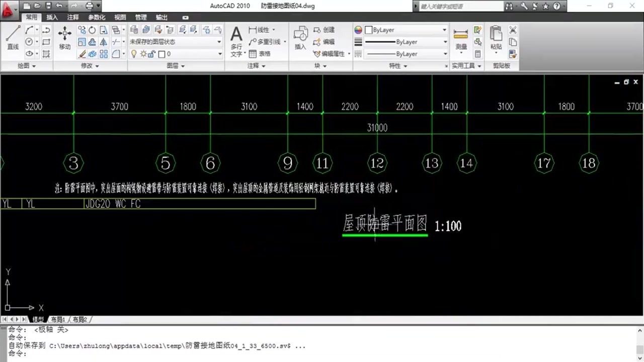Image resolution: width=644 pixels, height=362 pixels.
Task: Switch to the 参数化 ribbon tab
Action: click(x=97, y=17)
